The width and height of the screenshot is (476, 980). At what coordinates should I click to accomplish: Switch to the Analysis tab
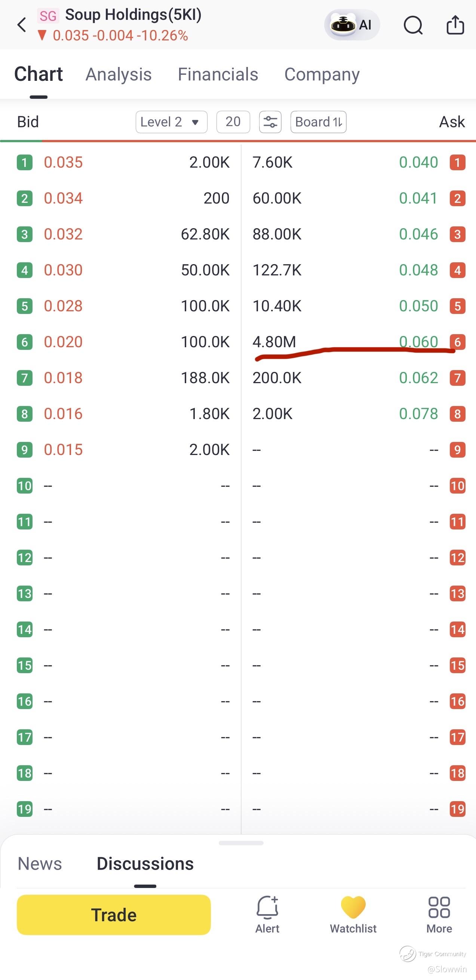point(119,74)
